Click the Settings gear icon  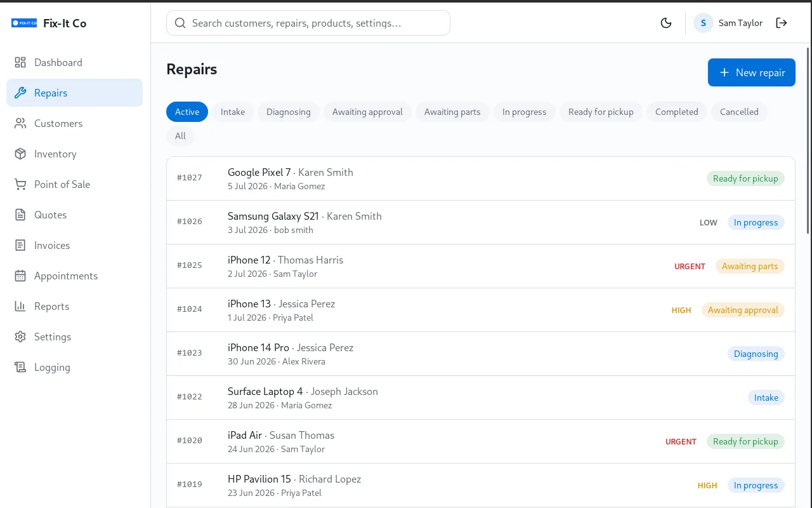tap(20, 337)
